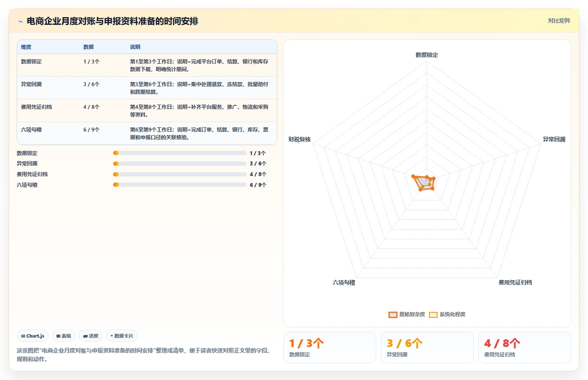Select the 费用凭证归档 table row cell
The height and width of the screenshot is (380, 588).
(36, 107)
